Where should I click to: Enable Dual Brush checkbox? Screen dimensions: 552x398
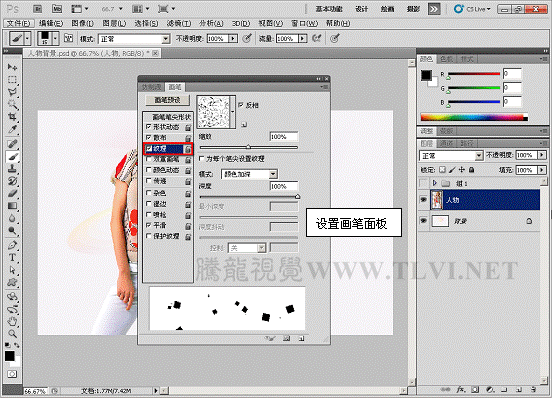pos(149,159)
